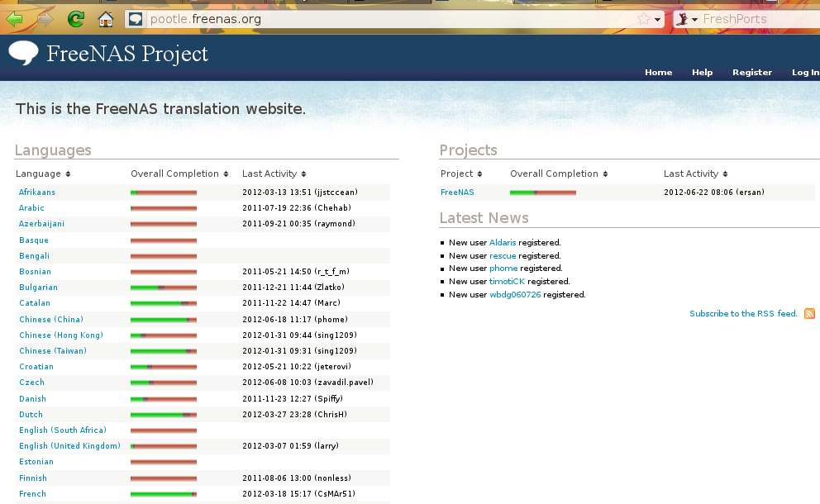820x504 pixels.
Task: Sort languages by Language column
Action: coord(43,174)
